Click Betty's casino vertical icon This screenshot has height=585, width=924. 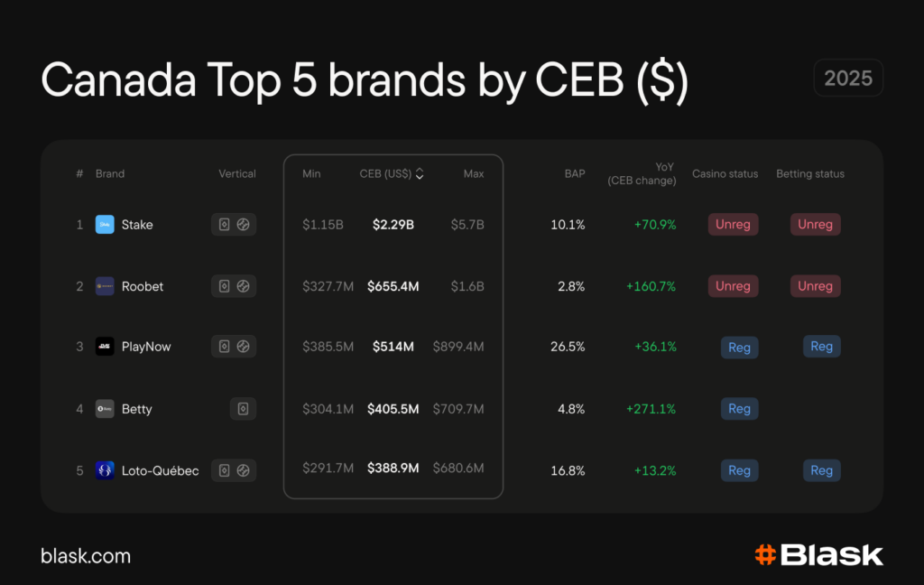[x=243, y=409]
